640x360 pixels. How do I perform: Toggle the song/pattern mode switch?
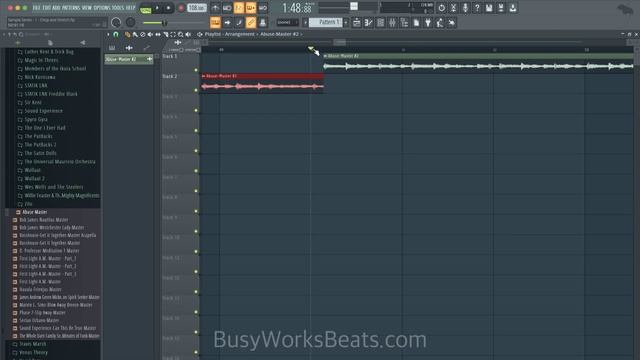point(146,9)
